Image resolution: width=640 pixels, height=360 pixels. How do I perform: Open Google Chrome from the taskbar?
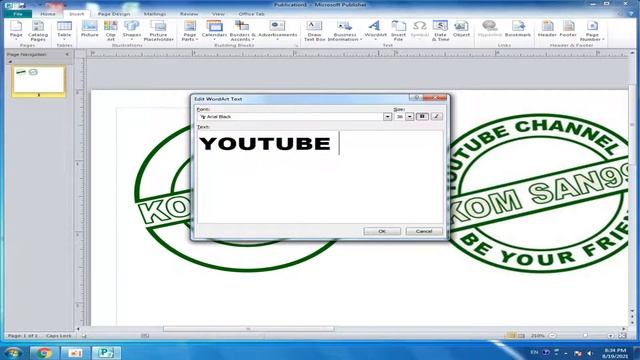43,353
